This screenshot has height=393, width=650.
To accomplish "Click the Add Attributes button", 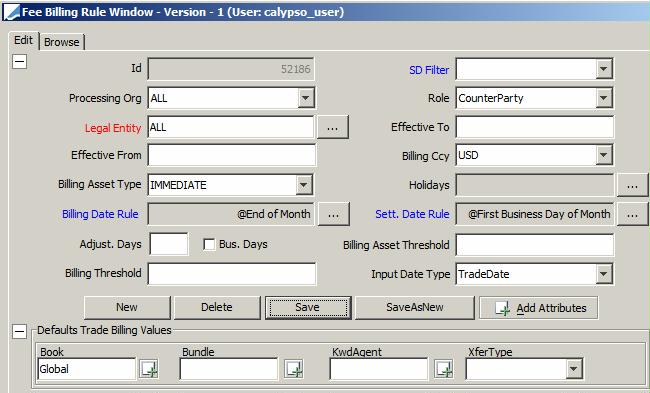I will (x=538, y=308).
